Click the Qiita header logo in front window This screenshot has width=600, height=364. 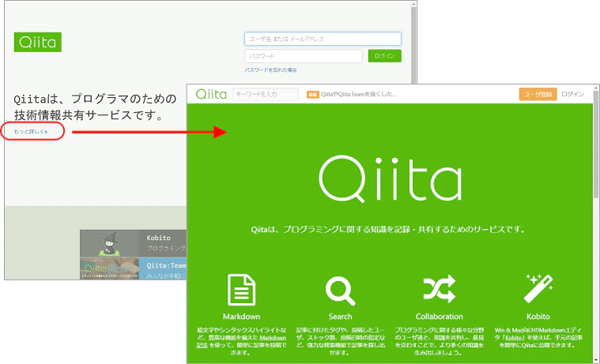tap(211, 94)
